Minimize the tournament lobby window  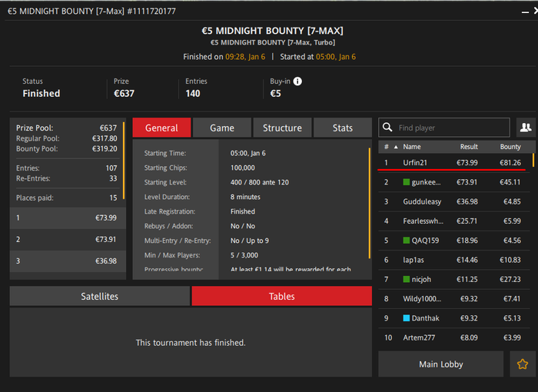(525, 12)
